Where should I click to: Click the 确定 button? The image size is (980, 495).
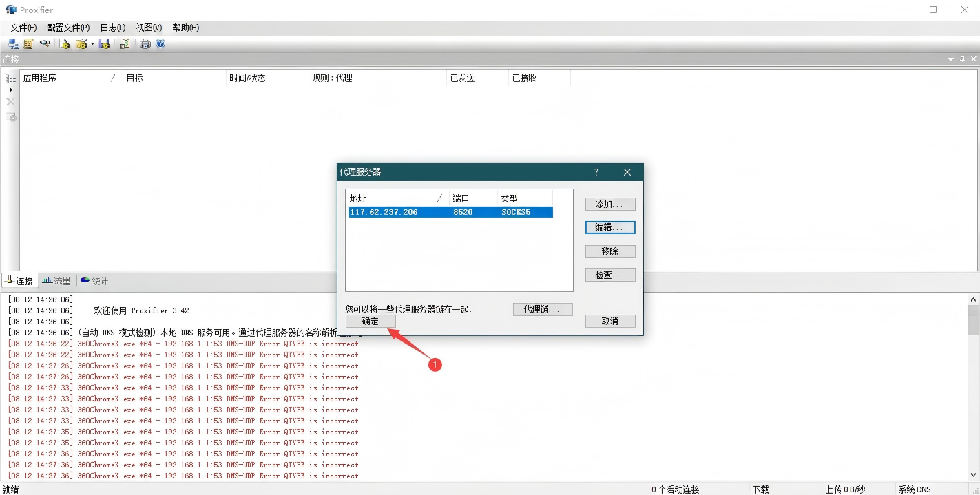pyautogui.click(x=371, y=321)
